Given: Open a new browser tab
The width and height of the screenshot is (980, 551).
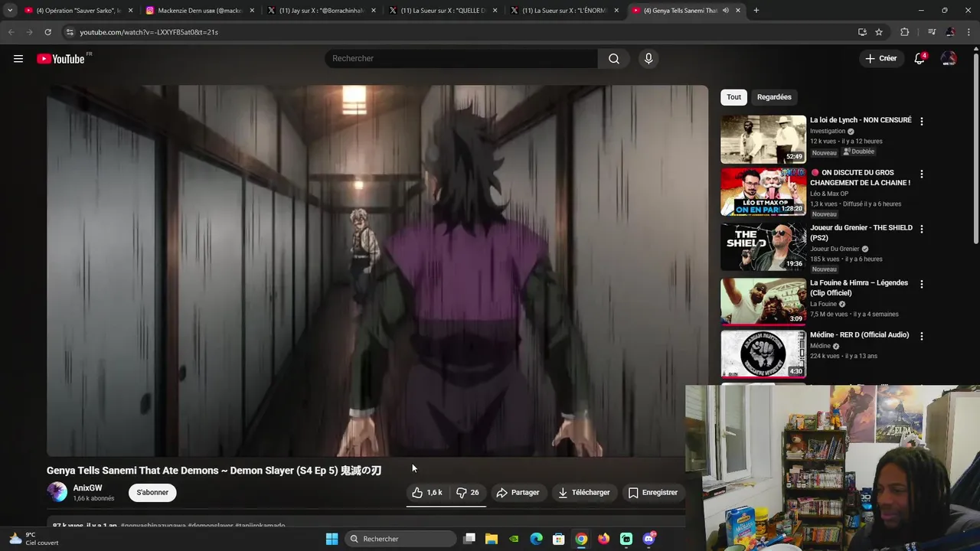Looking at the screenshot, I should pyautogui.click(x=756, y=11).
